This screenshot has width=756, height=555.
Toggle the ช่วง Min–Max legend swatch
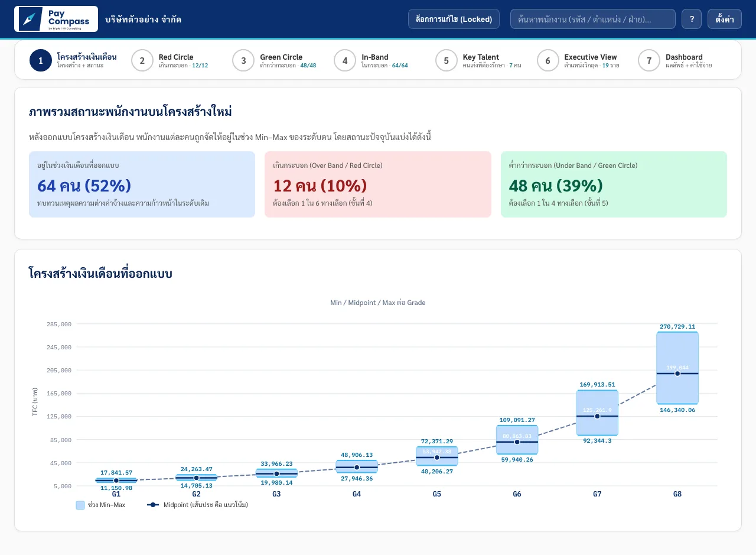pyautogui.click(x=80, y=505)
